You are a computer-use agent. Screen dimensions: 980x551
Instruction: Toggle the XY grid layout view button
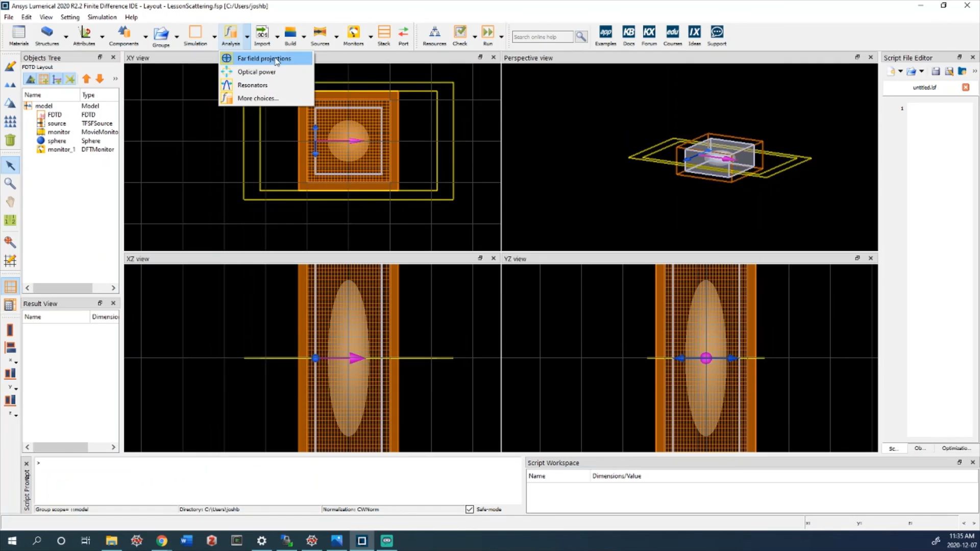tap(10, 287)
